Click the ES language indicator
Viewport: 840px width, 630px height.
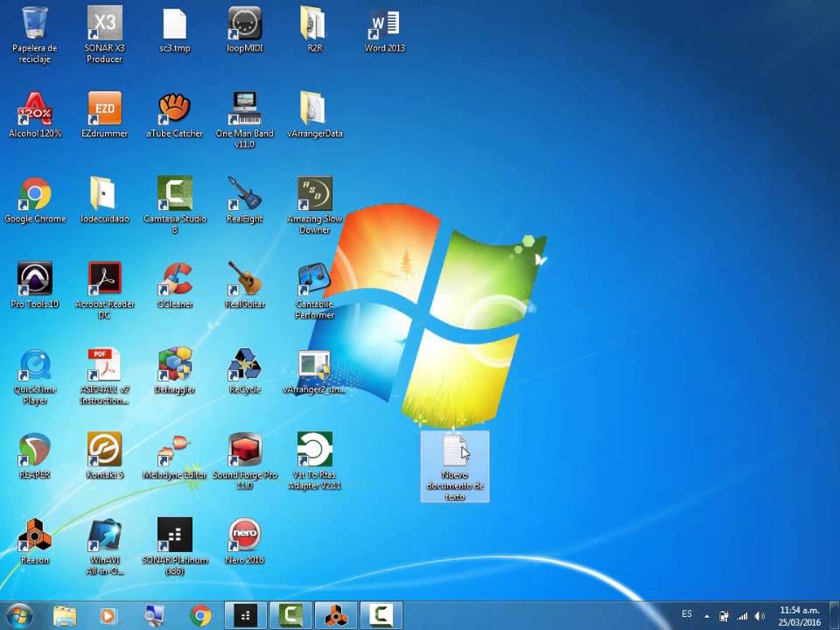point(687,614)
